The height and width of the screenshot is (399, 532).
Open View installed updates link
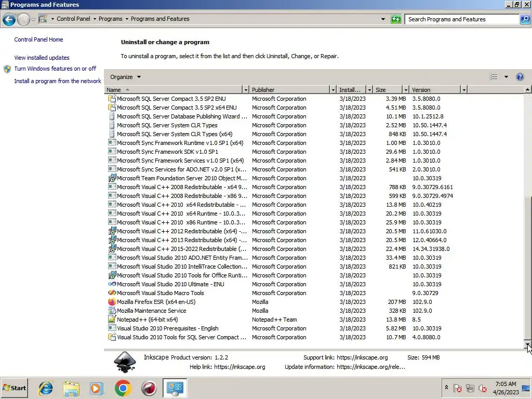[x=42, y=58]
